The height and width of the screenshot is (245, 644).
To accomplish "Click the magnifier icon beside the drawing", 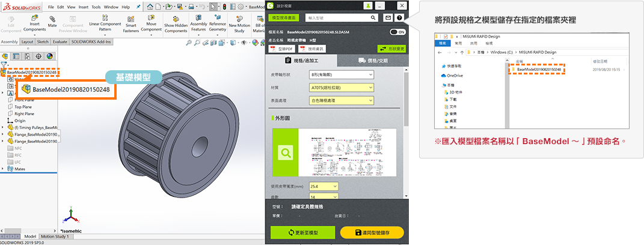I will 284,153.
